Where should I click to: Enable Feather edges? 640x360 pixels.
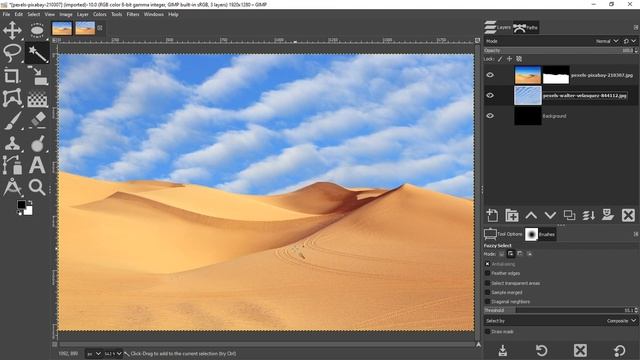coord(487,273)
